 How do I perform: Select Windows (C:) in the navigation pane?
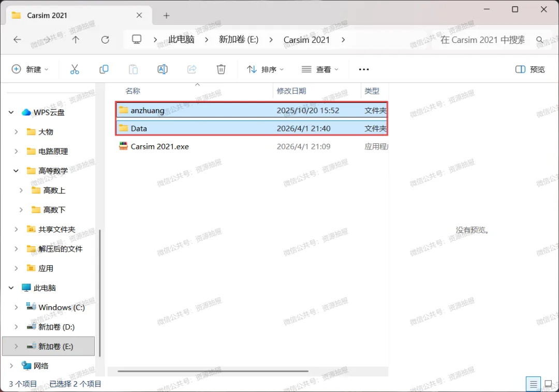point(62,307)
